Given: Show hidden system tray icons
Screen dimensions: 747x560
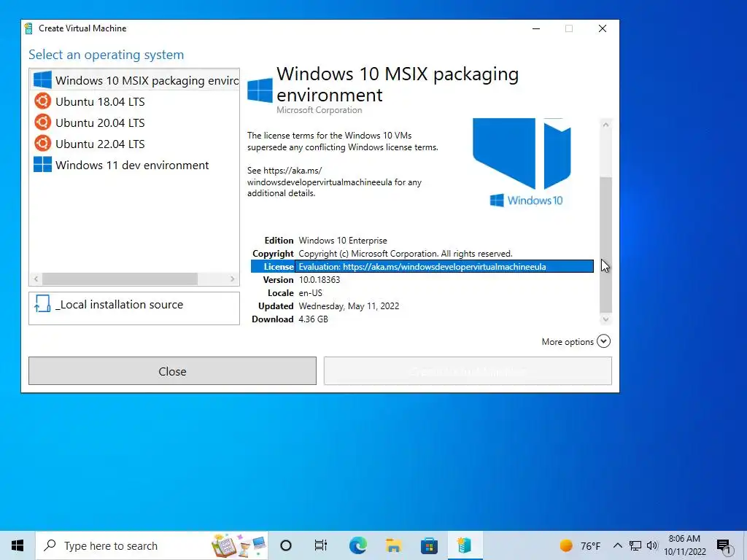Looking at the screenshot, I should coord(617,545).
